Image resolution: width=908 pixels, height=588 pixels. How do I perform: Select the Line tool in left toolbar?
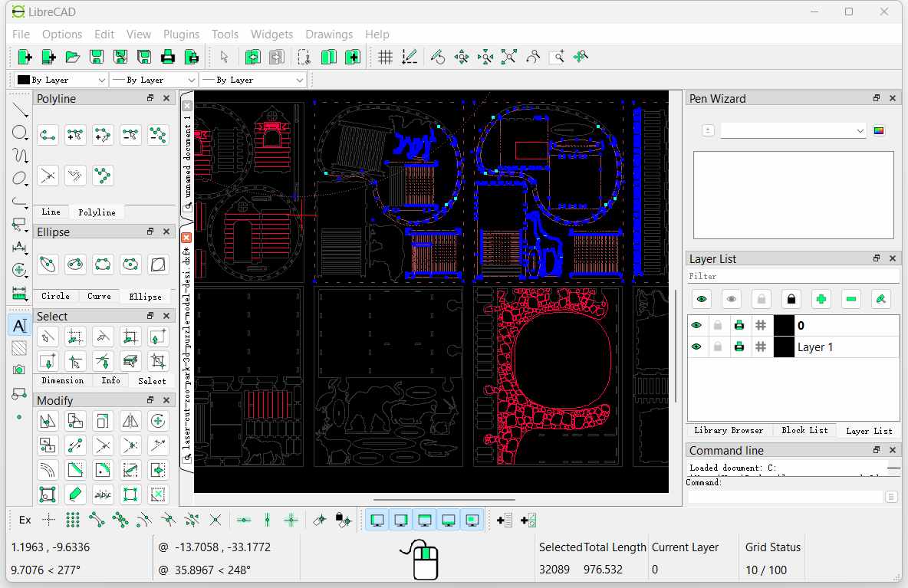pos(20,110)
